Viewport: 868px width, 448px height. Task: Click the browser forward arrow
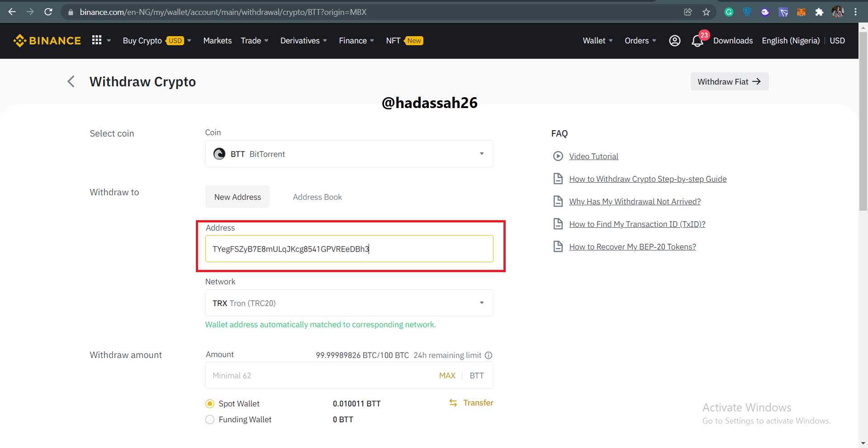30,12
